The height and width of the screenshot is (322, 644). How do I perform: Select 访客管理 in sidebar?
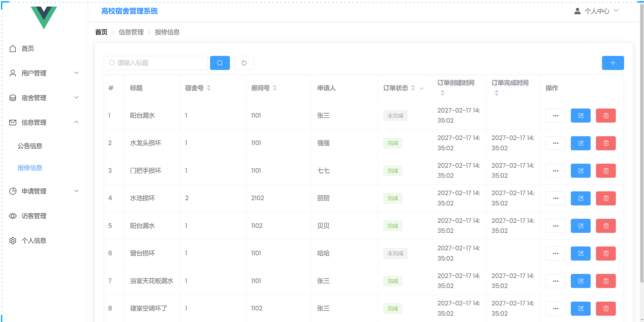click(x=34, y=216)
